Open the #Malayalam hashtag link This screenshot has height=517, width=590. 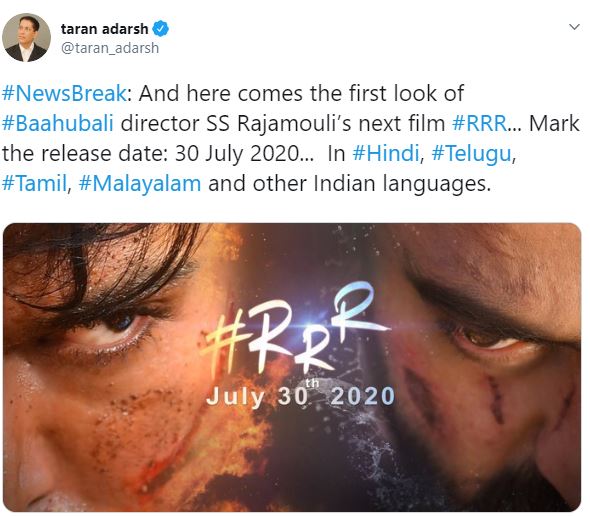pyautogui.click(x=140, y=184)
